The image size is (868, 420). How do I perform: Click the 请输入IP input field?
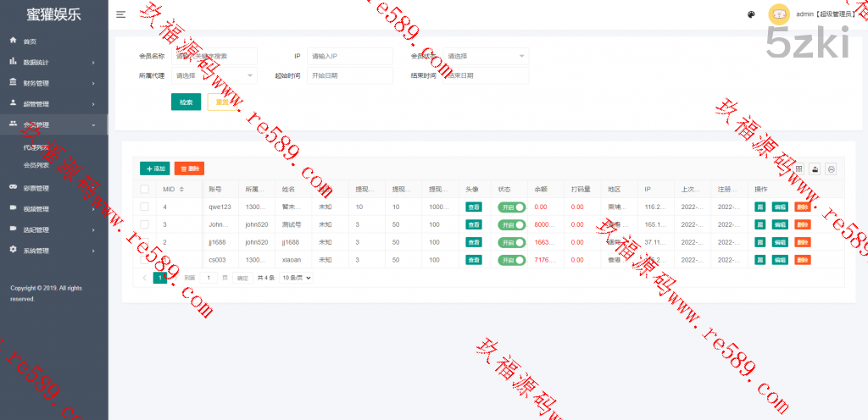click(x=349, y=56)
